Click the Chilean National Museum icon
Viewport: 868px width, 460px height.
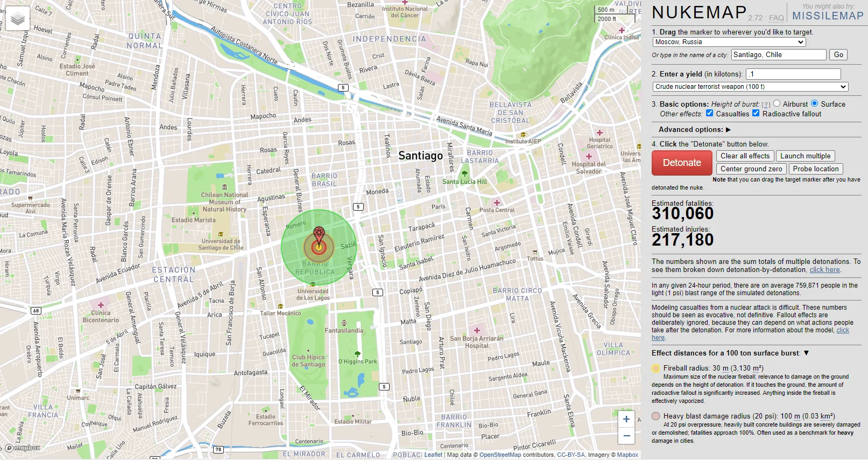[225, 187]
